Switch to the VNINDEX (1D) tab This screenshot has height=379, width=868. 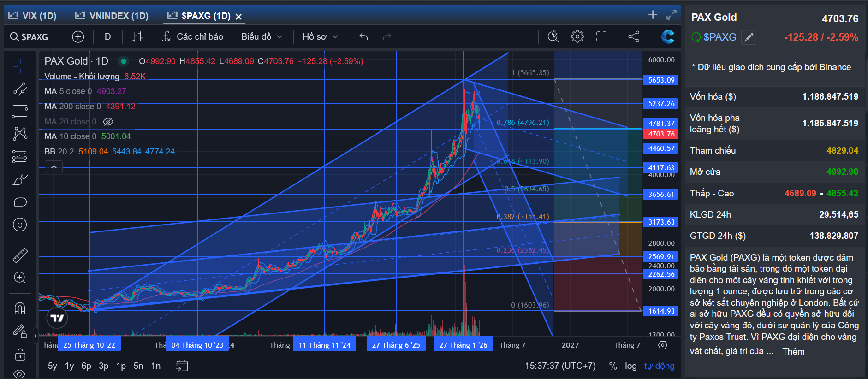pos(112,16)
